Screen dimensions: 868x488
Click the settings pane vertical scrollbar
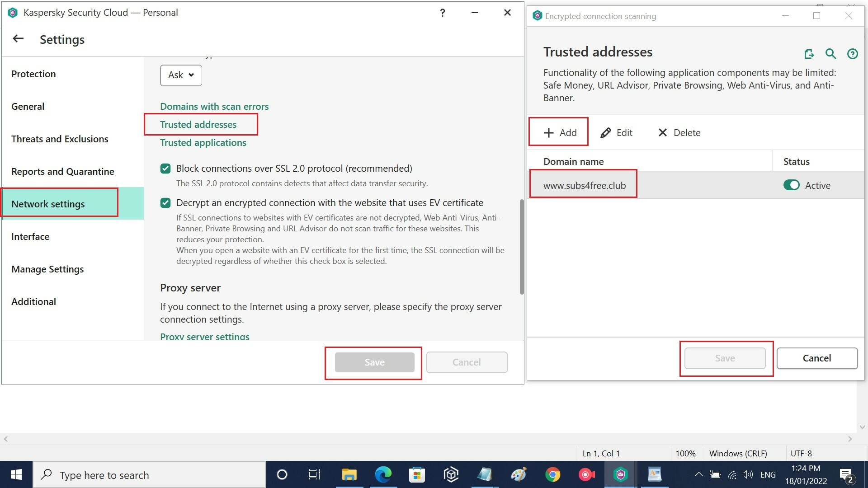click(521, 246)
